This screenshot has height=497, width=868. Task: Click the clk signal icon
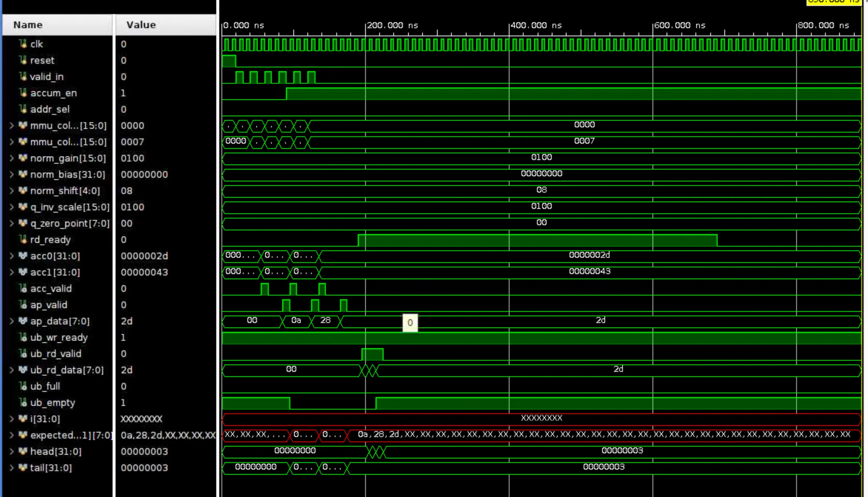coord(23,44)
